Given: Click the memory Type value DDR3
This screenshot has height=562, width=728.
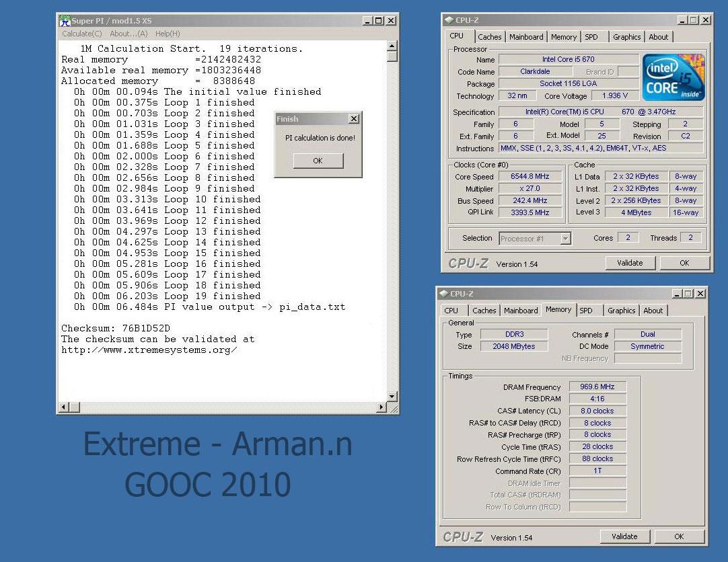Looking at the screenshot, I should (514, 334).
